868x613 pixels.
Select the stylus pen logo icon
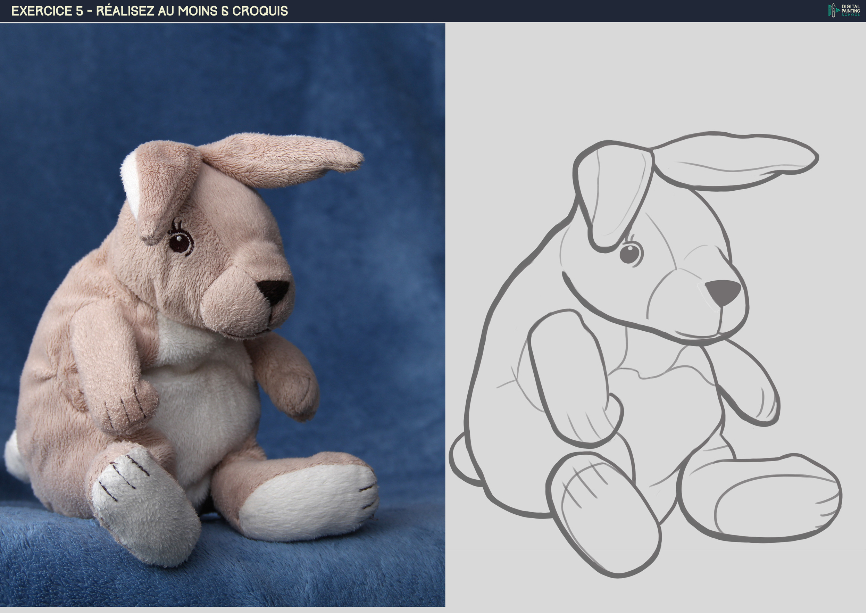pos(833,10)
